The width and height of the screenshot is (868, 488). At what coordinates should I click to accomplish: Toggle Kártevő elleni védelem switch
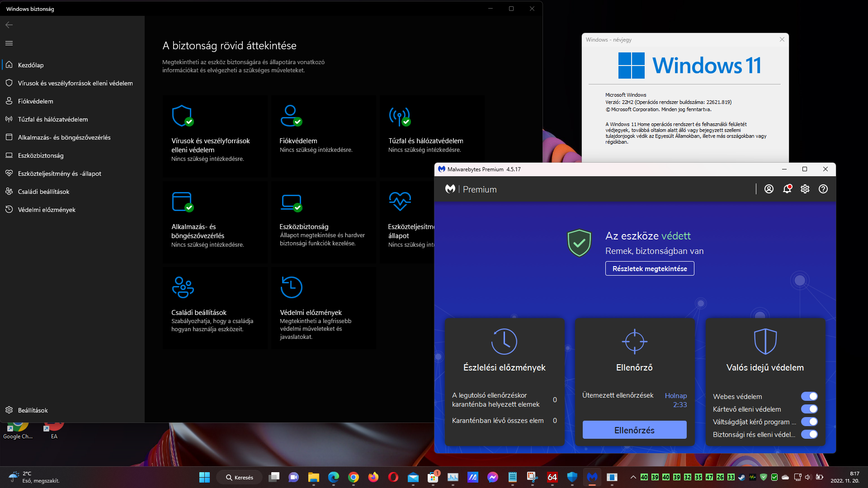coord(809,409)
